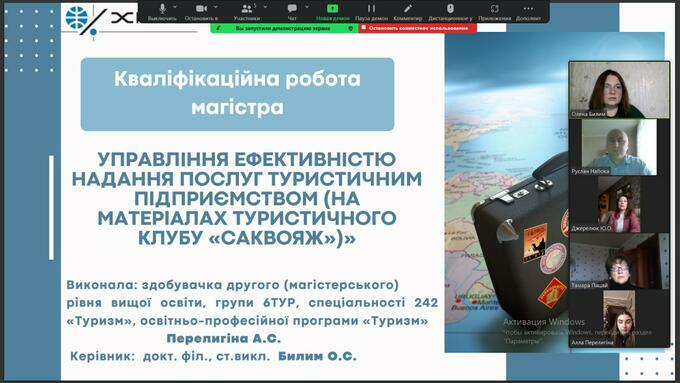Expand the microphone audio options arrow
Viewport: 680px width, 383px height.
(175, 7)
